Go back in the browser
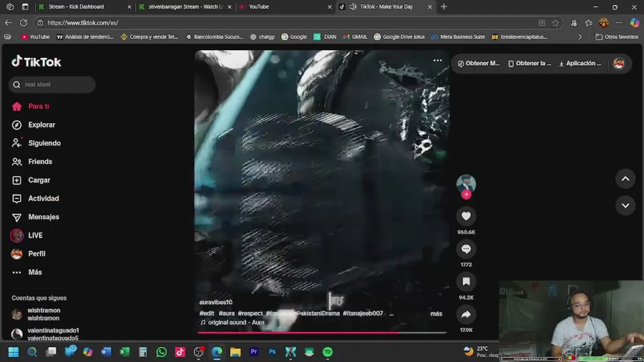 pyautogui.click(x=8, y=23)
